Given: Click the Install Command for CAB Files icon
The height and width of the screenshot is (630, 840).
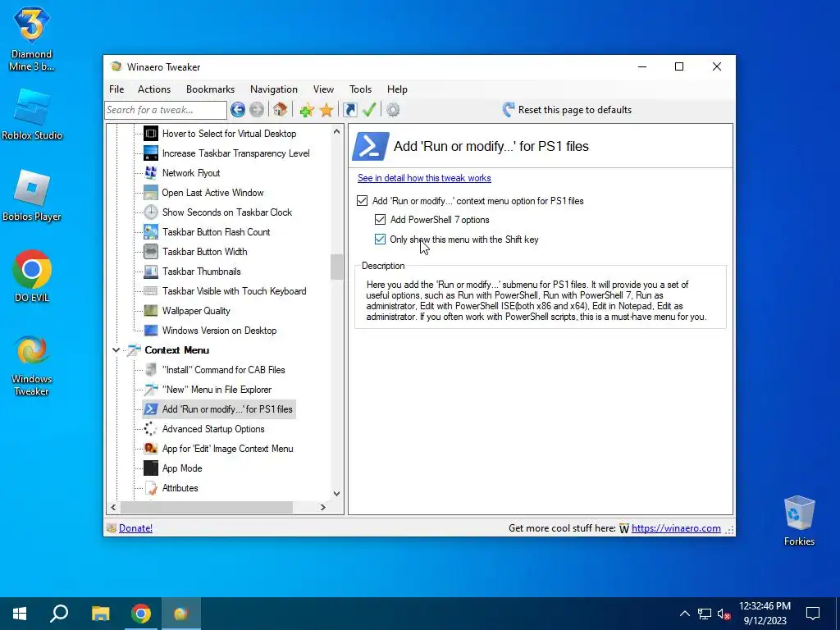Looking at the screenshot, I should pos(151,370).
